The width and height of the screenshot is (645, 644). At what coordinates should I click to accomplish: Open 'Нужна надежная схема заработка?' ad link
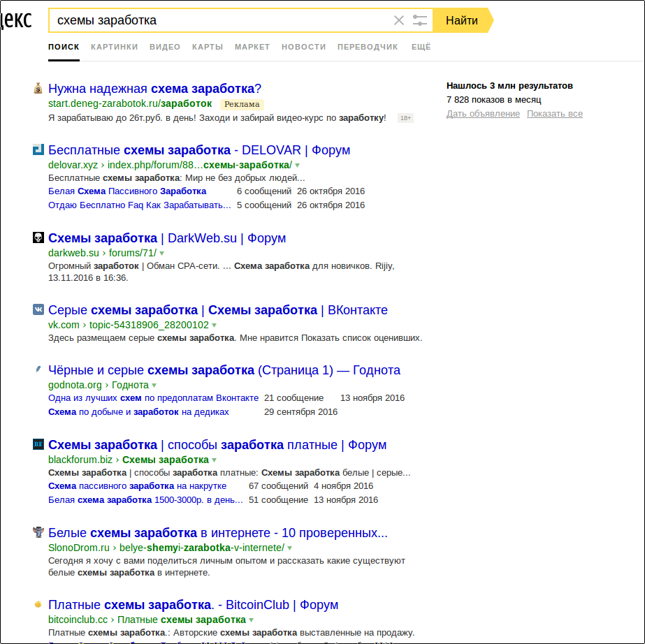[x=154, y=89]
